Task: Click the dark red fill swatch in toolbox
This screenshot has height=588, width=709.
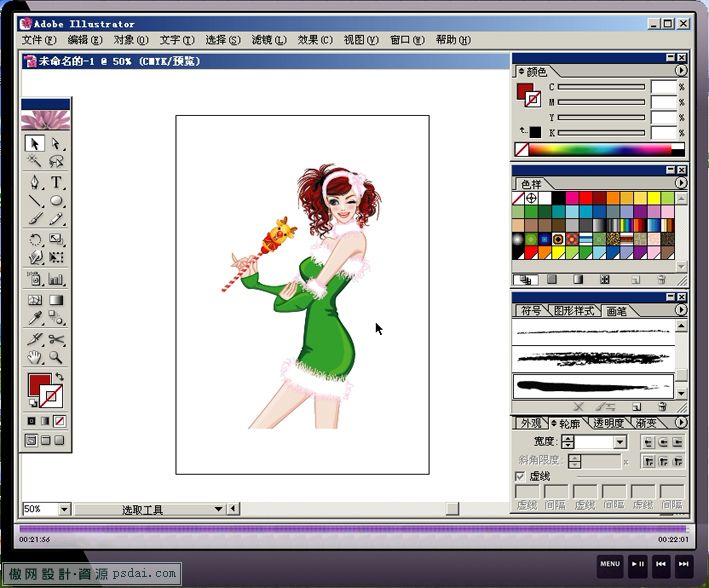Action: 38,383
